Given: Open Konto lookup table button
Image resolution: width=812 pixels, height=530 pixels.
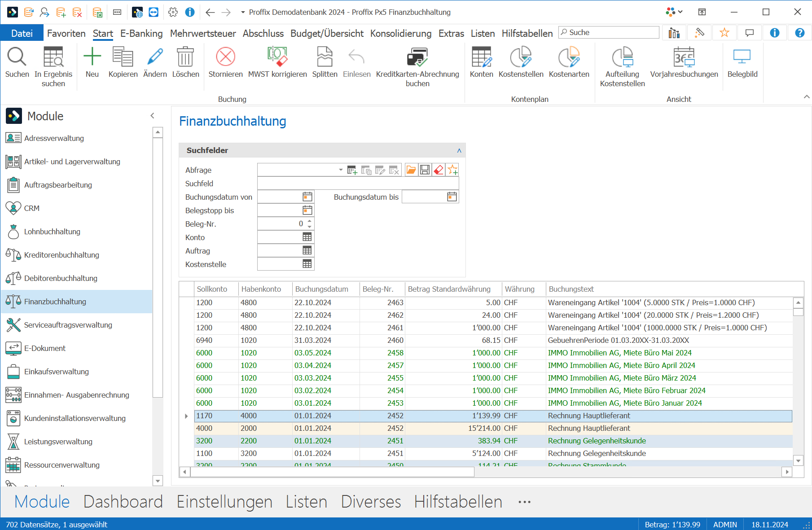Looking at the screenshot, I should point(307,237).
